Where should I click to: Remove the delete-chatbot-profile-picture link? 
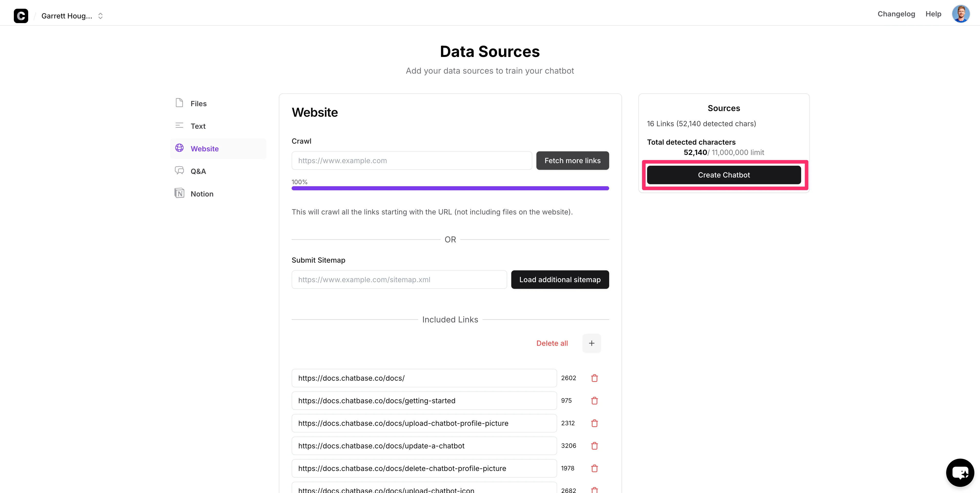pos(594,468)
